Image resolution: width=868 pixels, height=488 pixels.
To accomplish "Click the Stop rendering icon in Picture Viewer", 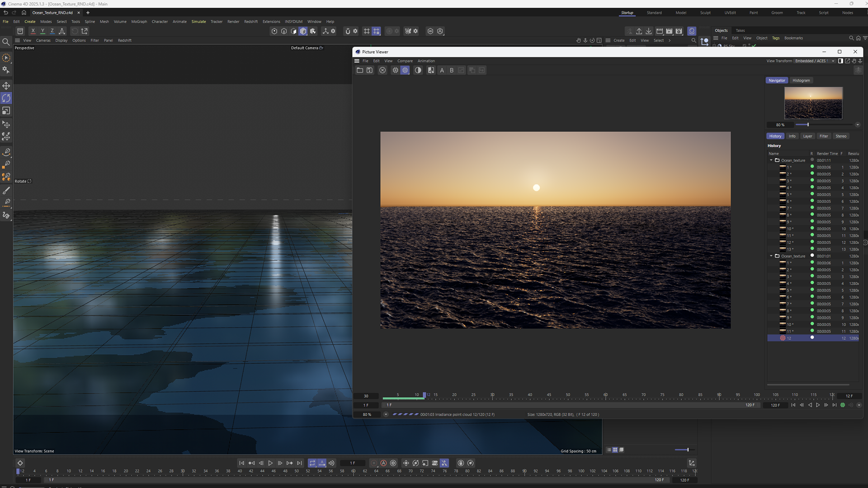I will click(x=382, y=70).
